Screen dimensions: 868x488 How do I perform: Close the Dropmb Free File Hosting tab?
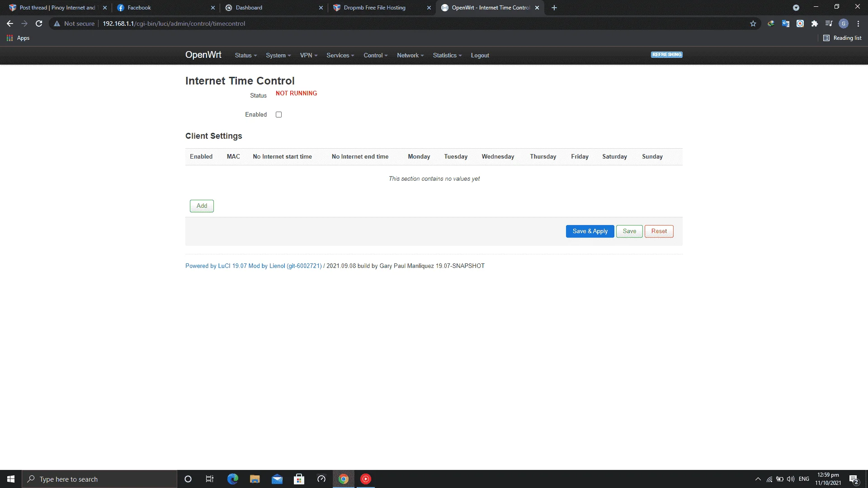[x=429, y=8]
